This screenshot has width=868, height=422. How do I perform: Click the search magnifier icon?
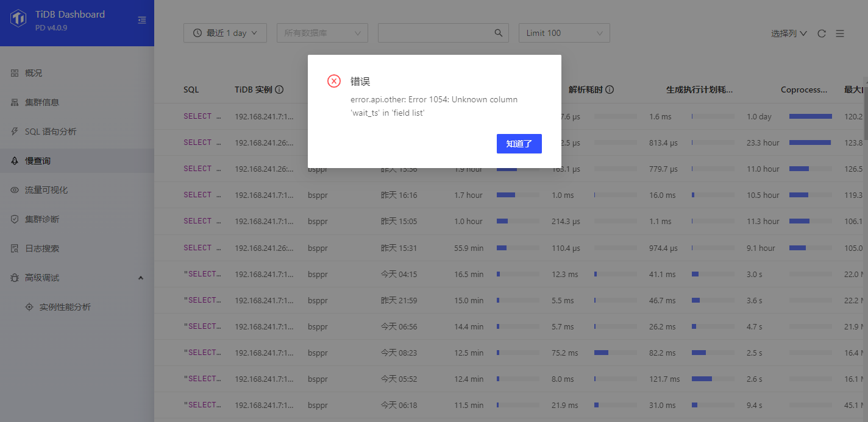click(498, 33)
